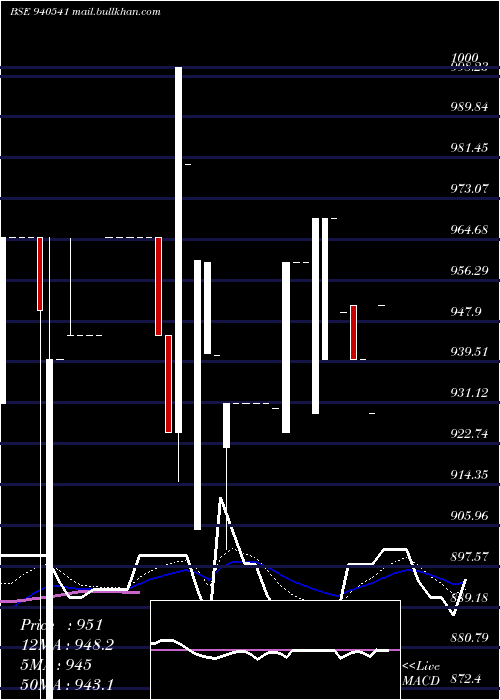Click the 872.4 price axis label
Screen dimensions: 500x700
tap(466, 679)
